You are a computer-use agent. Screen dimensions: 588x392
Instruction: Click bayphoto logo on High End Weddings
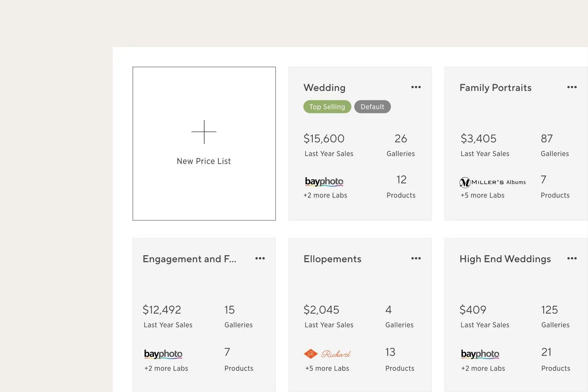click(x=480, y=354)
